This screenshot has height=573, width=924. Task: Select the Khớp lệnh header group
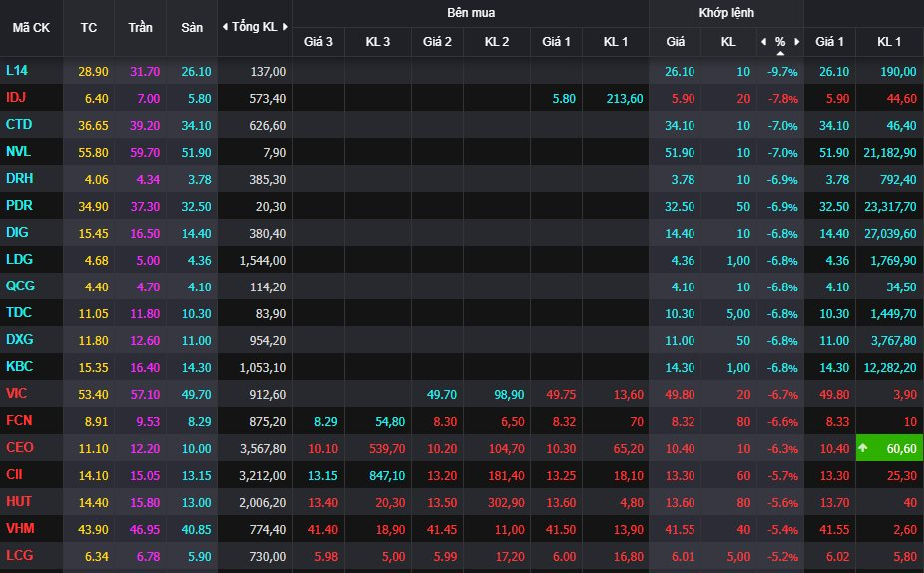pos(726,13)
